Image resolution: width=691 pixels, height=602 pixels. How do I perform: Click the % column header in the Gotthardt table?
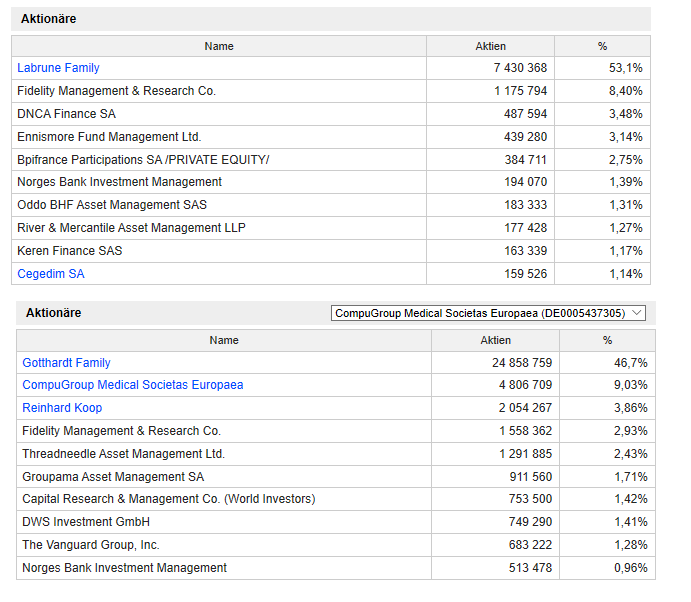click(607, 340)
